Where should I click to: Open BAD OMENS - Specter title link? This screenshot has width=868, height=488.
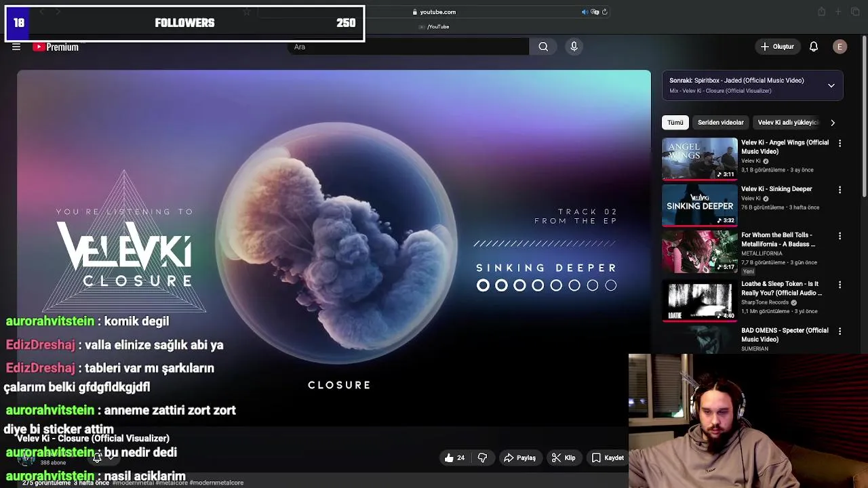pyautogui.click(x=785, y=335)
